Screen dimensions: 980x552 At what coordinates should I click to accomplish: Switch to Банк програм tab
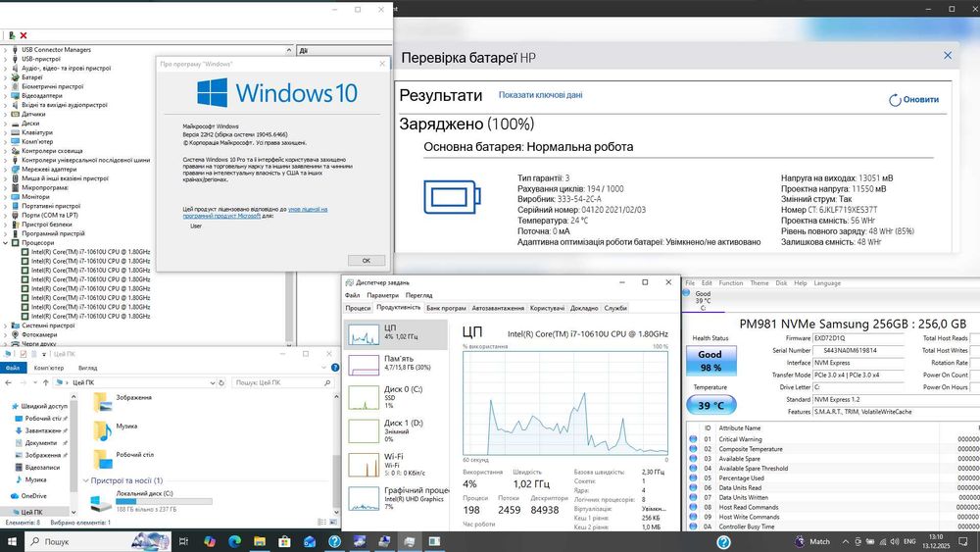[446, 308]
